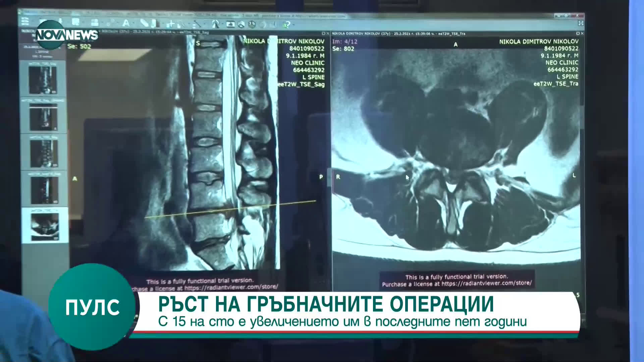The image size is (644, 362).
Task: Open the help question mark icon
Action: (x=286, y=24)
